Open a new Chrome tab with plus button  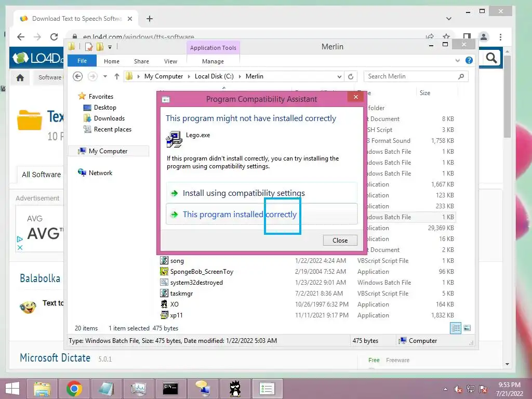point(150,19)
